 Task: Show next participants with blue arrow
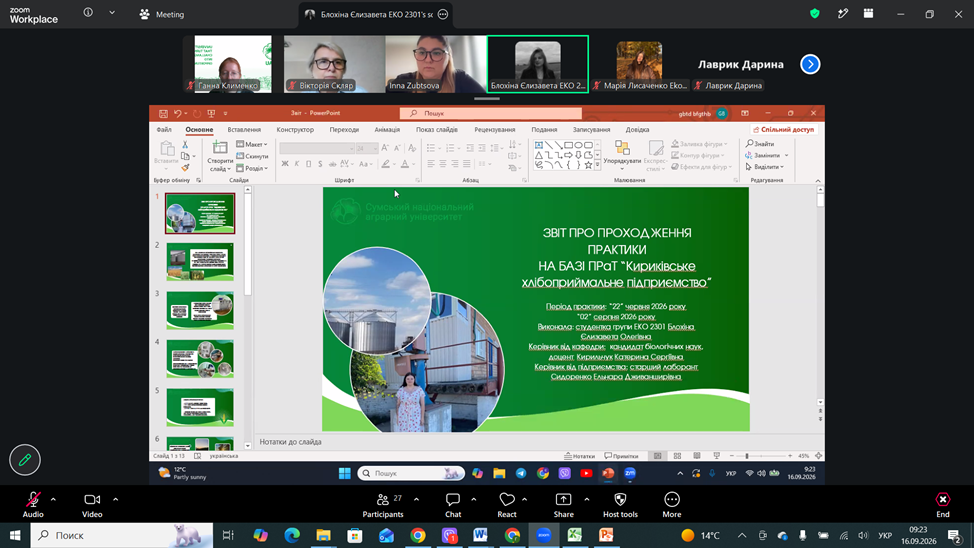click(810, 64)
